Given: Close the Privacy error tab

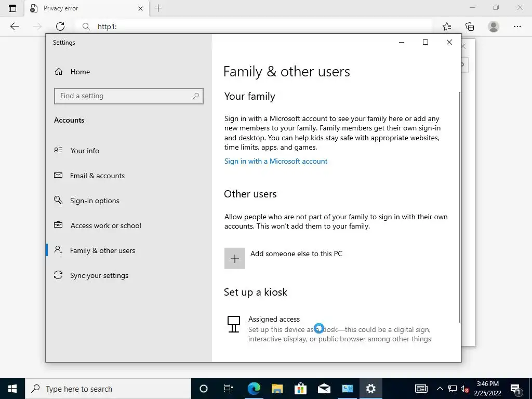Looking at the screenshot, I should pos(140,8).
